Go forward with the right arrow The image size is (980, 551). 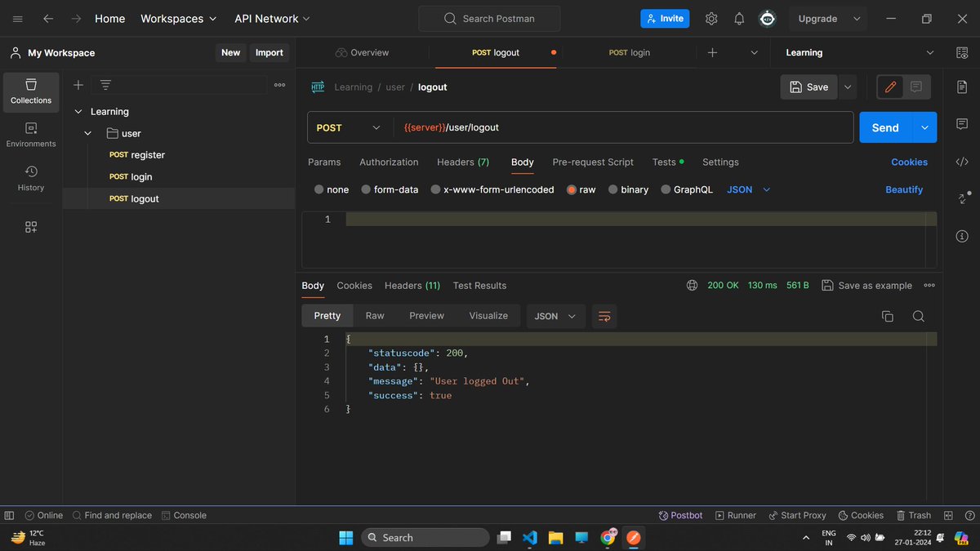76,18
